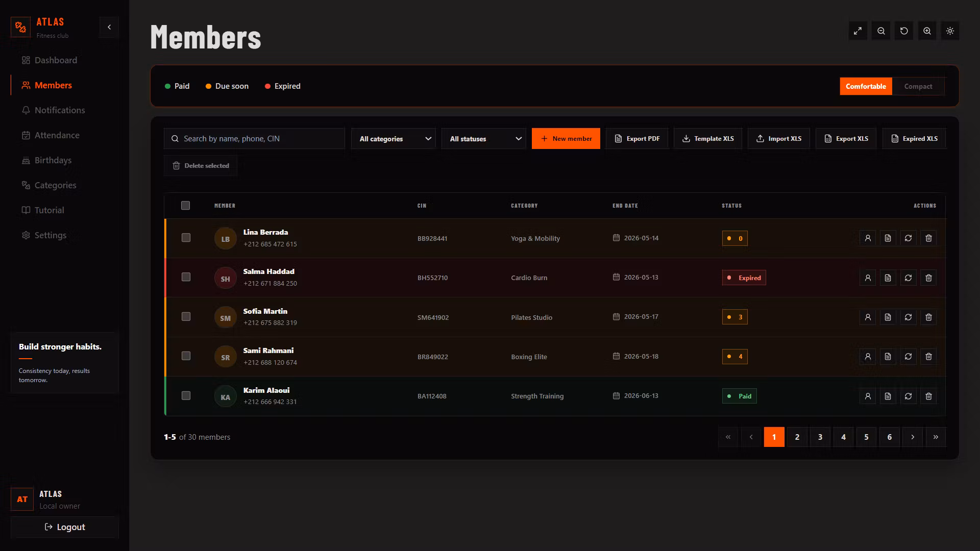
Task: Click the fullscreen expand icon
Action: click(858, 31)
